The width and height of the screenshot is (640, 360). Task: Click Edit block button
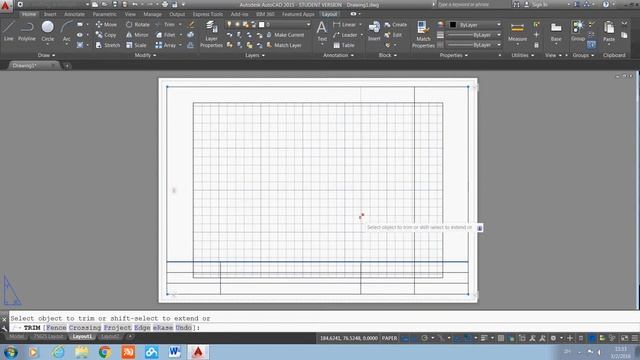click(393, 35)
